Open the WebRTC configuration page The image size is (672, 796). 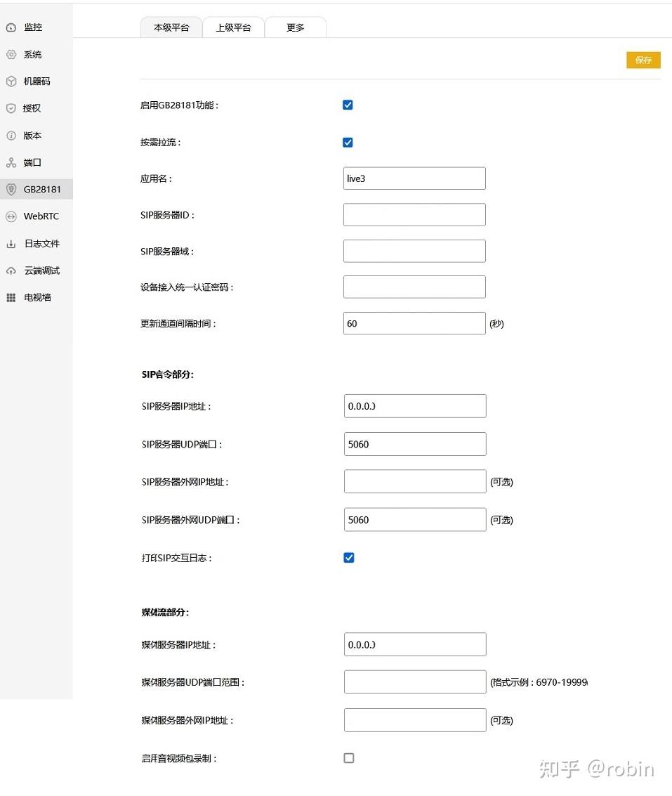pos(37,216)
